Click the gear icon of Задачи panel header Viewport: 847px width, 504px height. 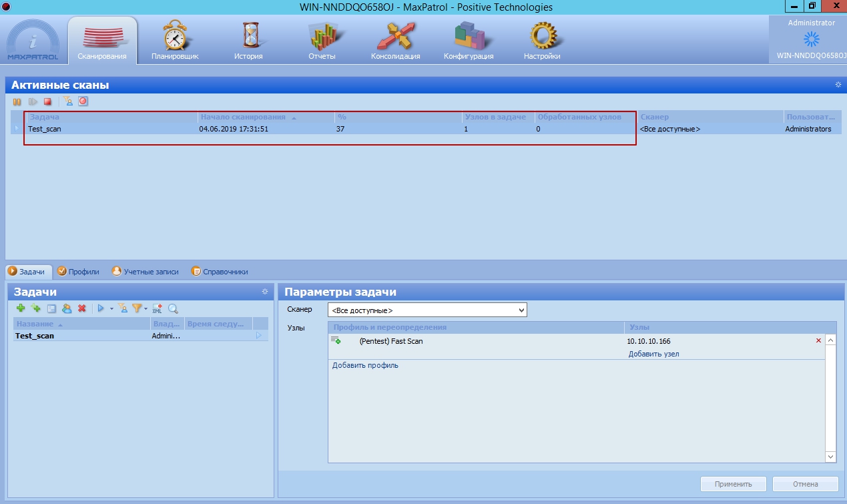click(x=265, y=292)
